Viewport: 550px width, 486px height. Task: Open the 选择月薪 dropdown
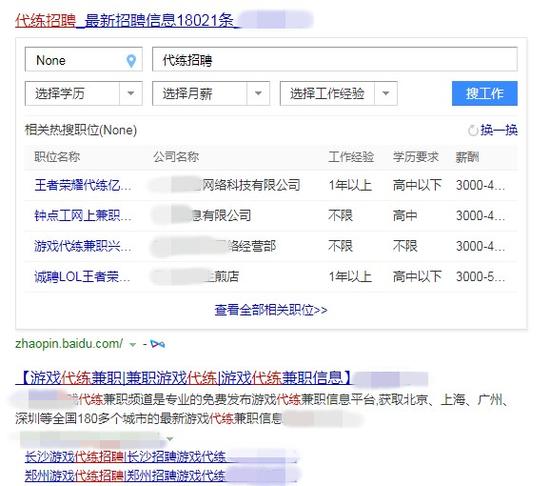[211, 93]
